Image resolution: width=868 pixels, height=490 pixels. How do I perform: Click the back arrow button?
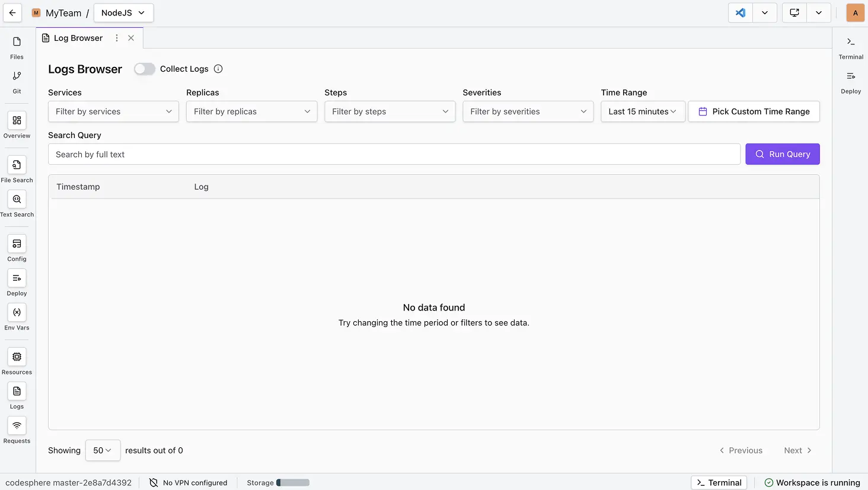[x=12, y=12]
